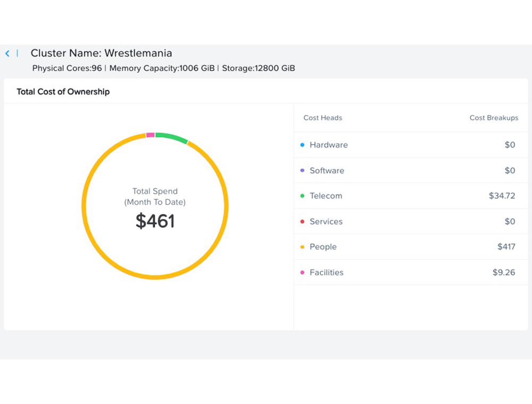Click the red Services legend dot
The height and width of the screenshot is (404, 532).
pyautogui.click(x=302, y=221)
